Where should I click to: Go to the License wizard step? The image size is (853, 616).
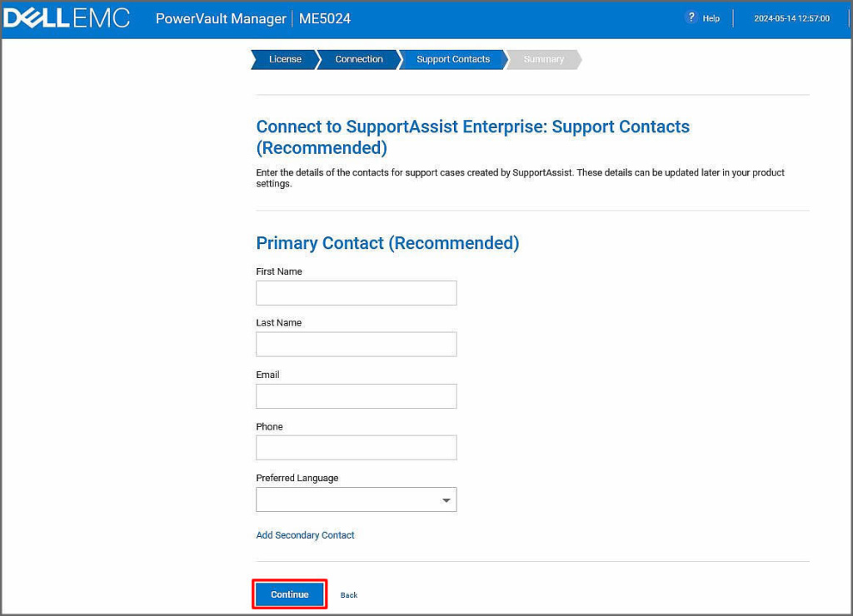point(284,59)
